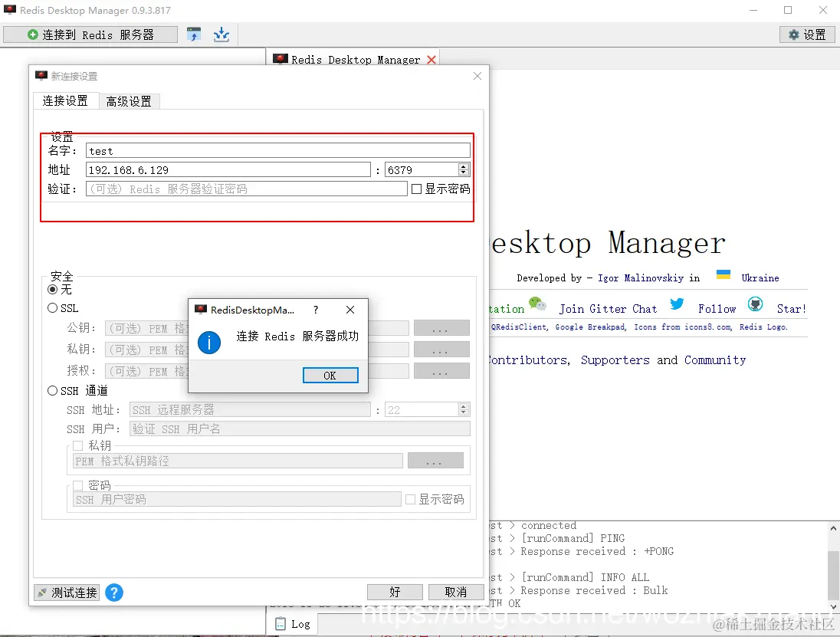Increase the Redis port number stepper
This screenshot has height=637, width=840.
point(464,166)
